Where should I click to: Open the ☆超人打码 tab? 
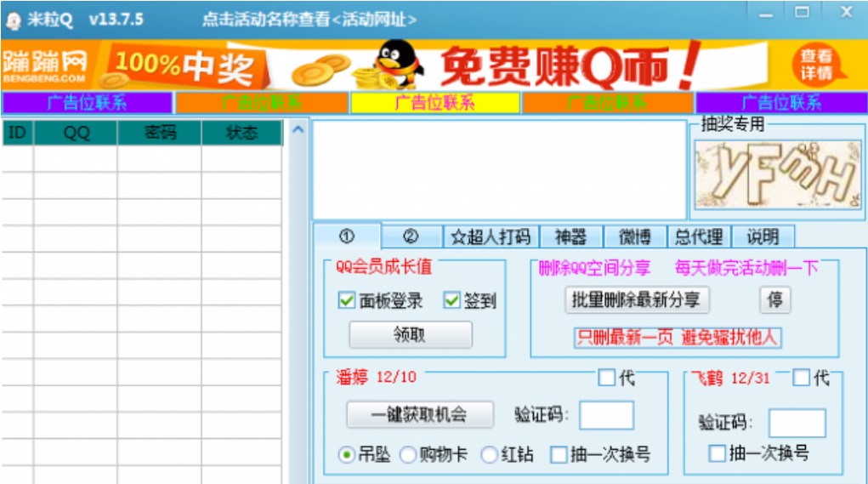click(491, 236)
